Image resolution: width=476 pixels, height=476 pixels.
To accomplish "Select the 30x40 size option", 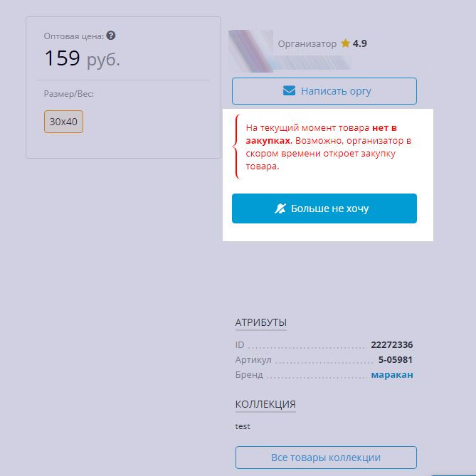I will 63,122.
